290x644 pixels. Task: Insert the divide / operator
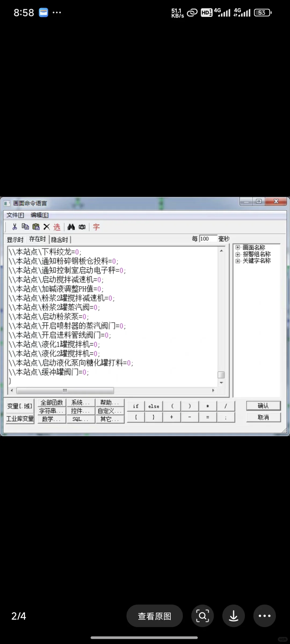[226, 406]
